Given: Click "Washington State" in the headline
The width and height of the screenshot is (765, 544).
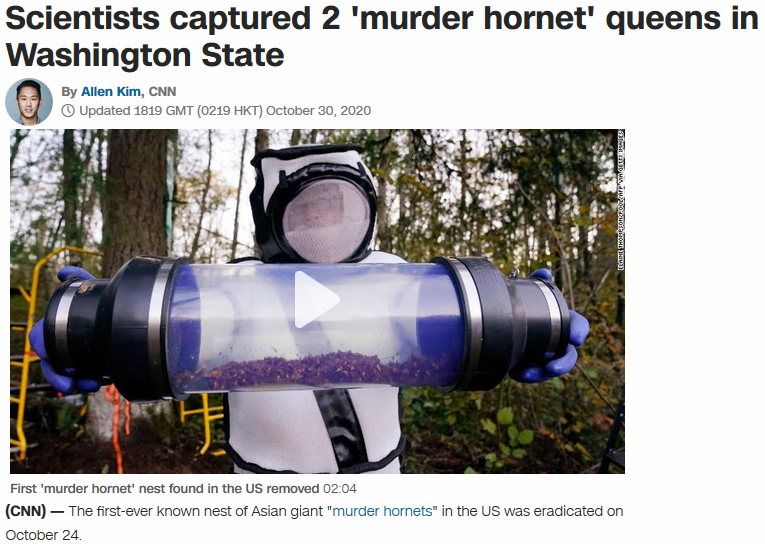Looking at the screenshot, I should point(145,55).
